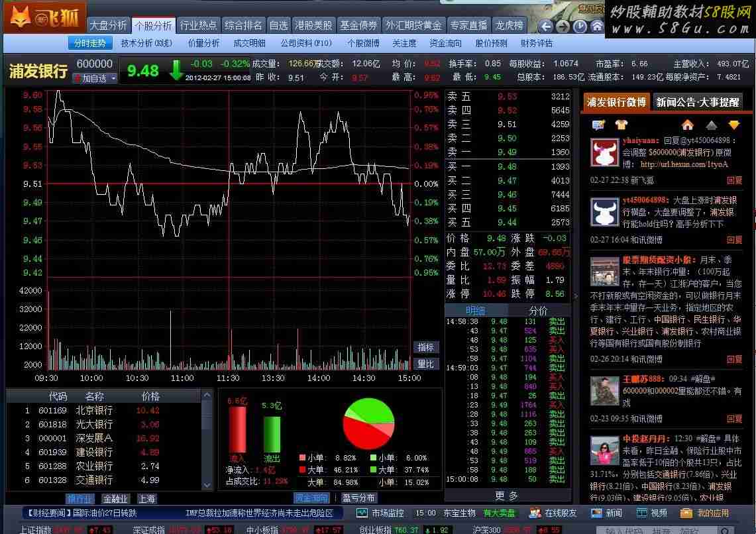Select the 盈亏分布 tab
Viewport: 756px width, 534px height.
[358, 498]
